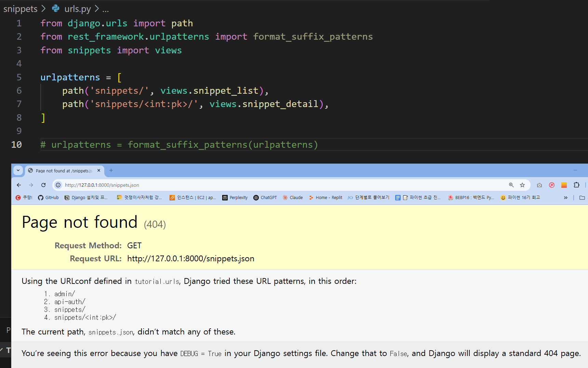Reload the 404 page

point(43,185)
